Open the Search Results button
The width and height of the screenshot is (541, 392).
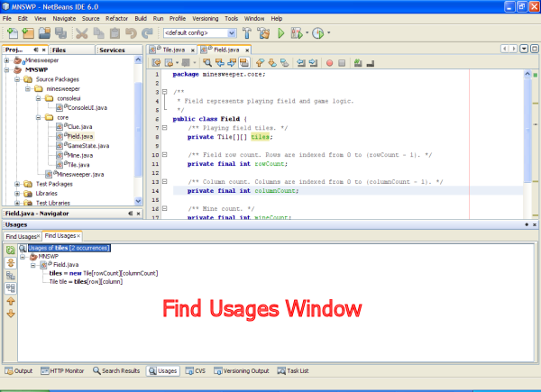[x=116, y=371]
